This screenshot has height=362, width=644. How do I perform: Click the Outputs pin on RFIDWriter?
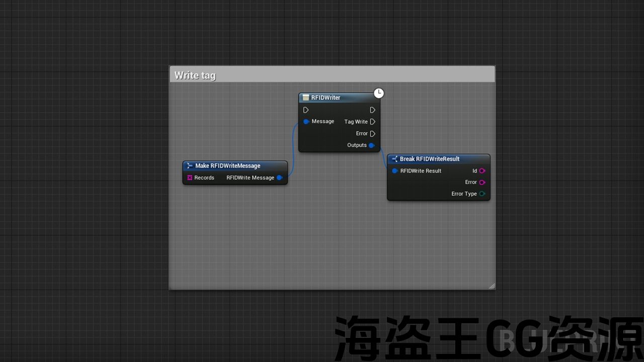[x=372, y=145]
